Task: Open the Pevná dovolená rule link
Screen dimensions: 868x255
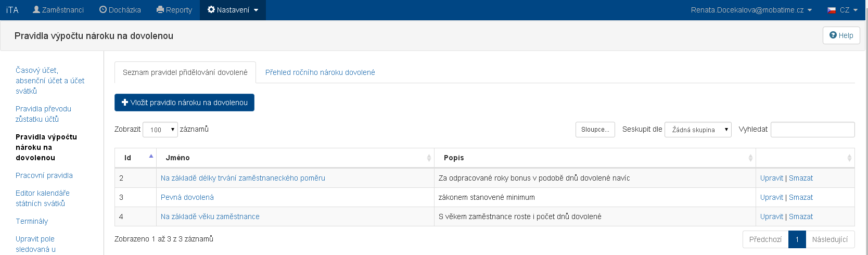Action: 187,197
